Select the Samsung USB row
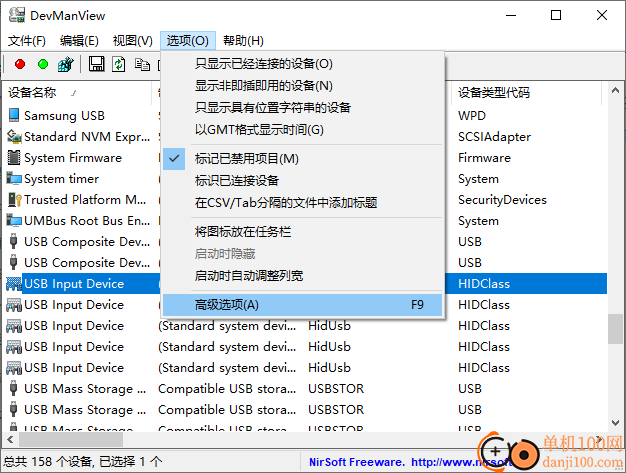The image size is (626, 473). pyautogui.click(x=64, y=115)
